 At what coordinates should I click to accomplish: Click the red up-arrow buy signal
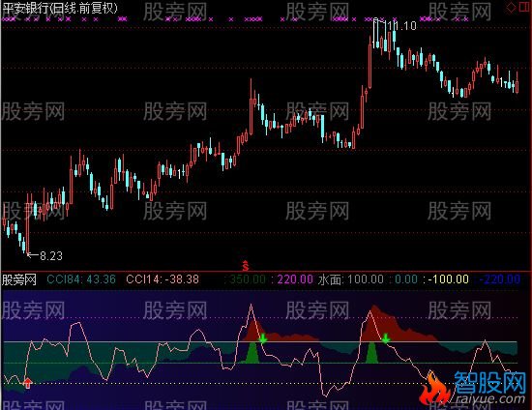tap(27, 383)
